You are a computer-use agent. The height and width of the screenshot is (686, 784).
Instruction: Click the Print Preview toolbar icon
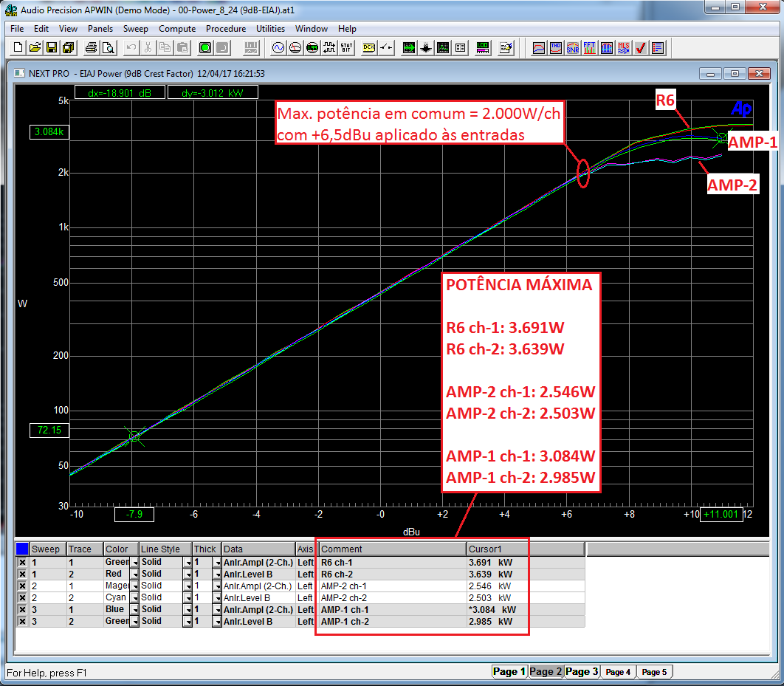click(x=108, y=48)
